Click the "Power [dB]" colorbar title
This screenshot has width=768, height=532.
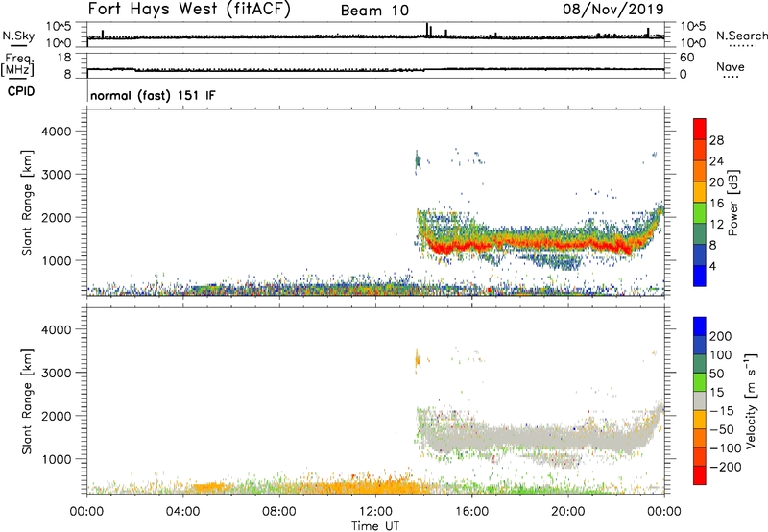[x=732, y=203]
